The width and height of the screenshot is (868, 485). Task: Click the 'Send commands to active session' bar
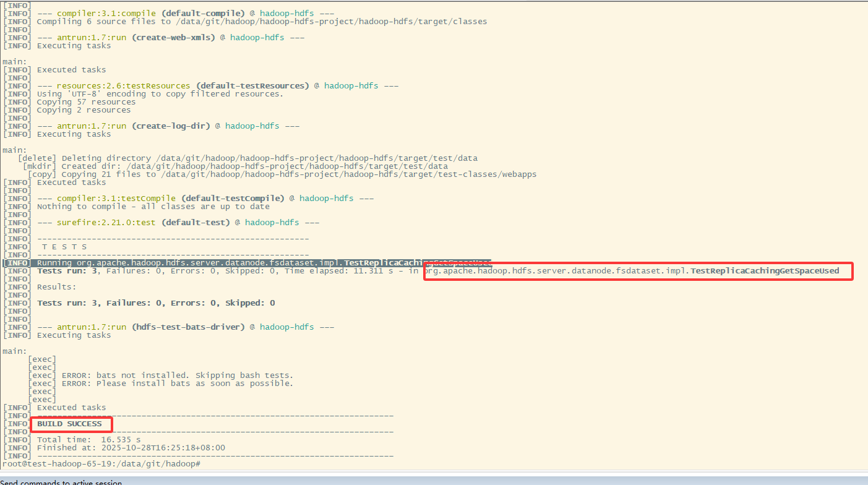(62, 483)
